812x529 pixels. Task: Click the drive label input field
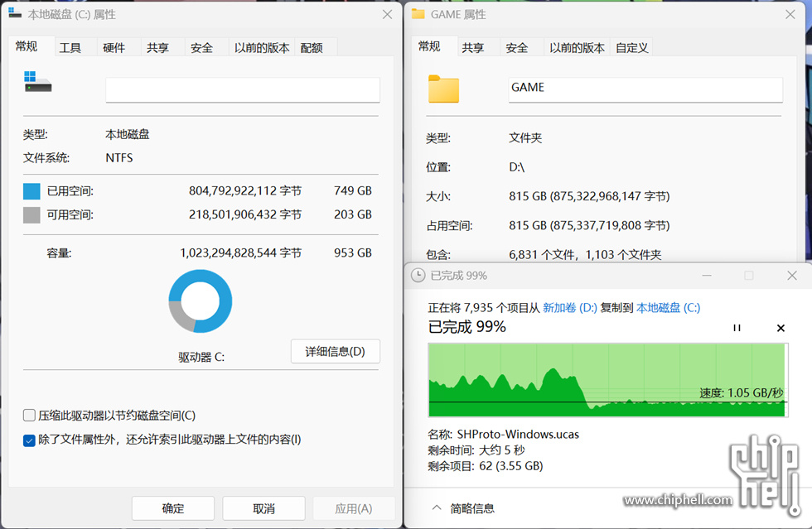click(243, 89)
